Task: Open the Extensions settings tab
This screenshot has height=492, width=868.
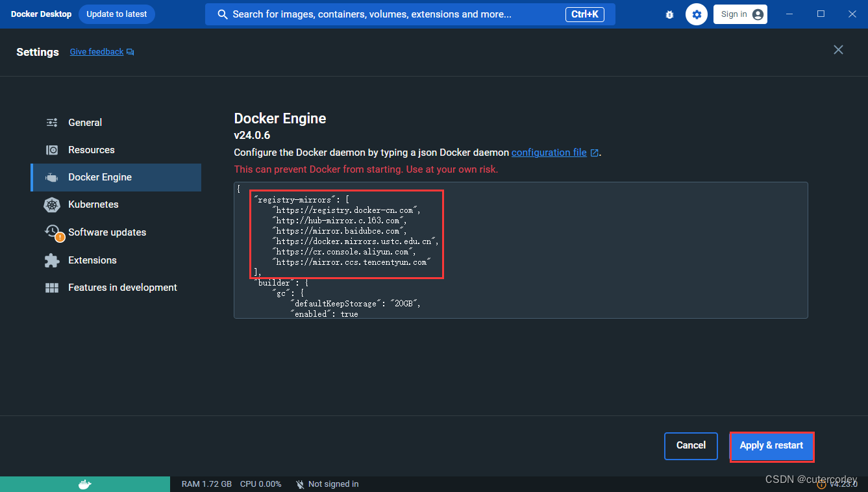Action: tap(116, 260)
